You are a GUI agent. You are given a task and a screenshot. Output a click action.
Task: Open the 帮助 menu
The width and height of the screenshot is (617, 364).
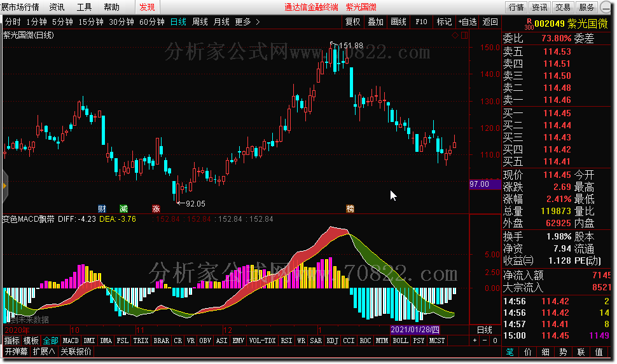[x=111, y=7]
